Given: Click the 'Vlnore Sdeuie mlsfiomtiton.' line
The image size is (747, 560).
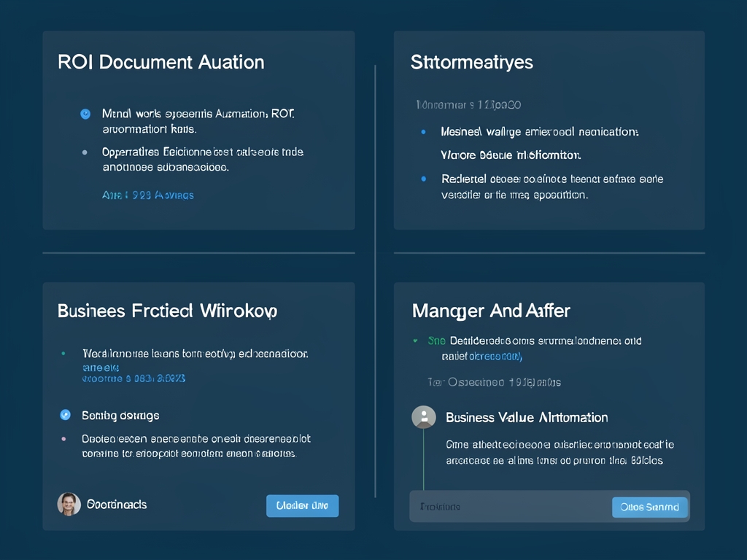Looking at the screenshot, I should point(511,155).
